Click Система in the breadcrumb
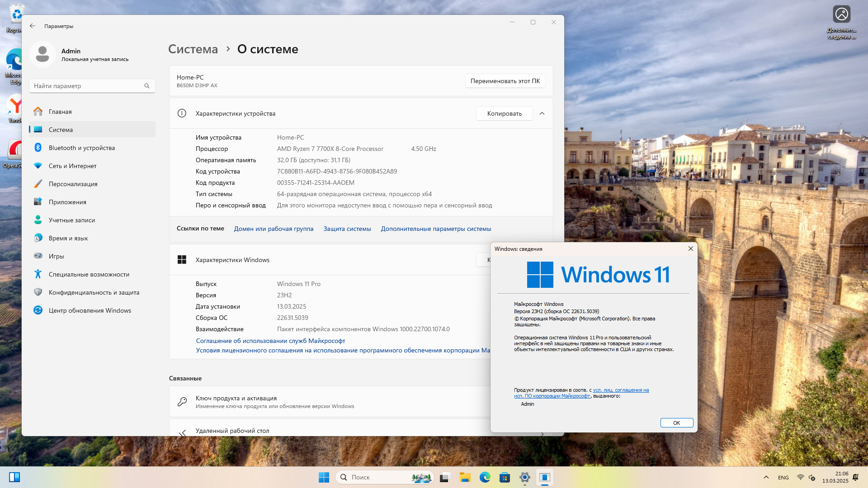This screenshot has height=488, width=868. click(x=193, y=49)
